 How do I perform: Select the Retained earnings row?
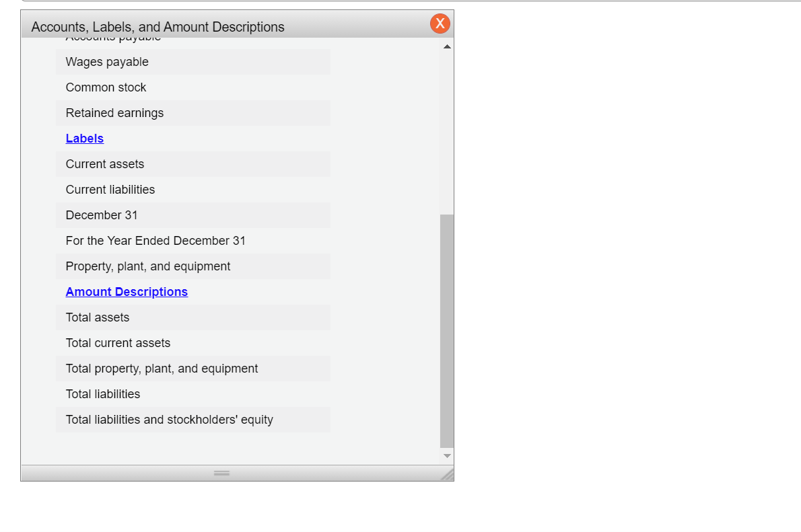coord(193,113)
